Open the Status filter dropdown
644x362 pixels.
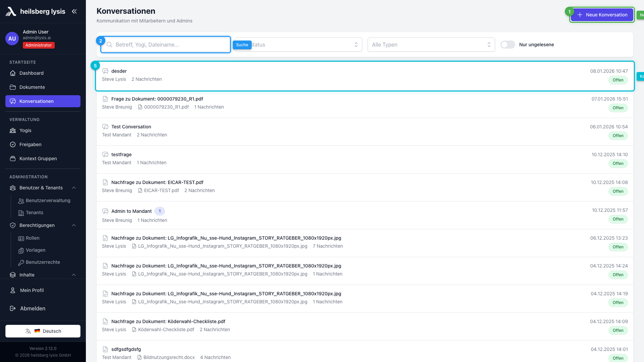(x=302, y=45)
